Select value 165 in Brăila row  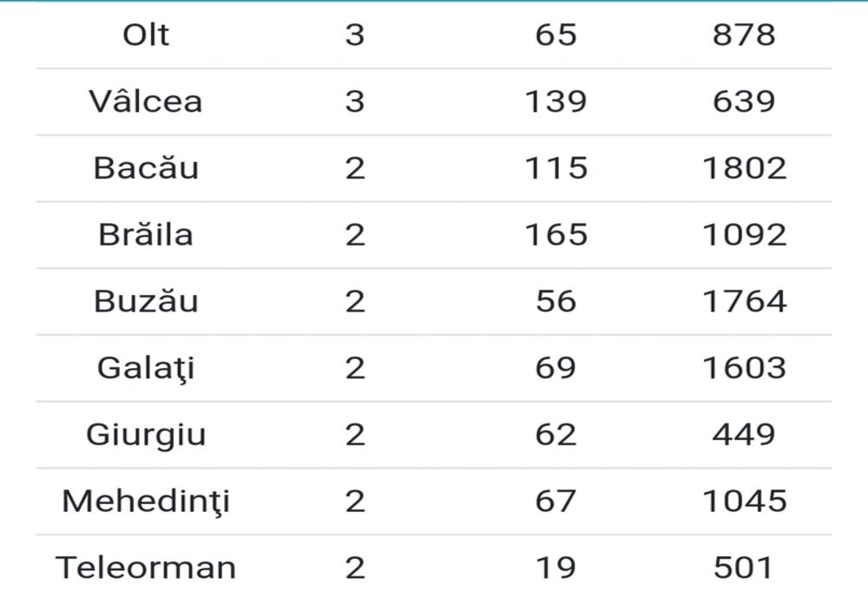click(556, 235)
